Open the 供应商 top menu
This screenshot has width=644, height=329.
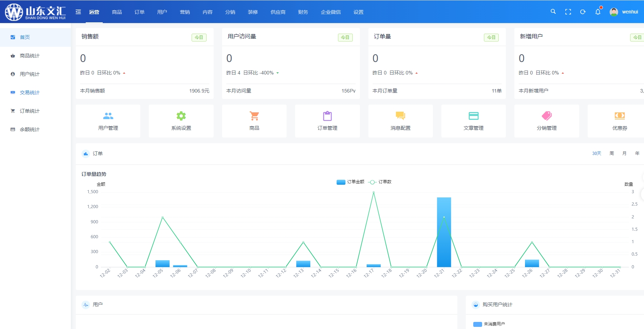click(278, 12)
